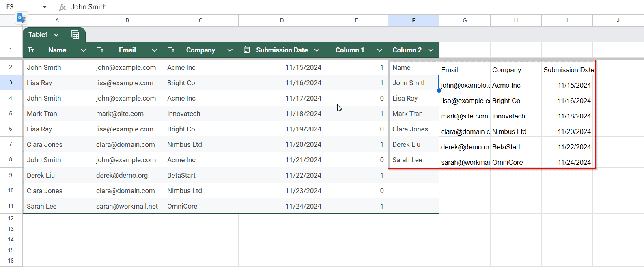Open the Name column filter dropdown
This screenshot has width=644, height=267.
coord(83,50)
